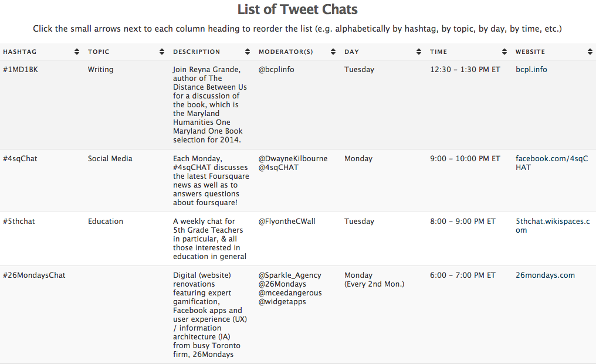Click the sort arrows beside HASHTAG heading
Viewport: 596px width, 364px height.
point(76,52)
